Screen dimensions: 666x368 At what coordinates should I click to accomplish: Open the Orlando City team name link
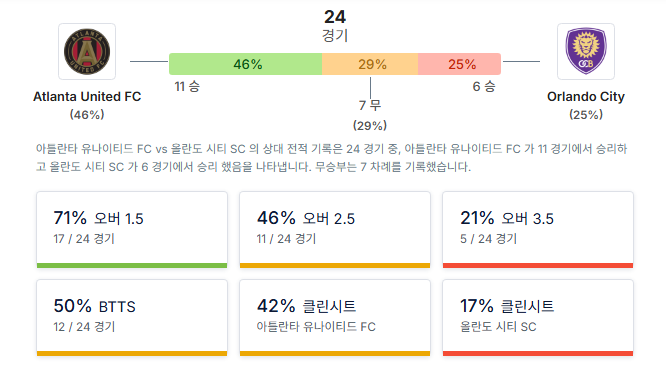click(x=586, y=96)
